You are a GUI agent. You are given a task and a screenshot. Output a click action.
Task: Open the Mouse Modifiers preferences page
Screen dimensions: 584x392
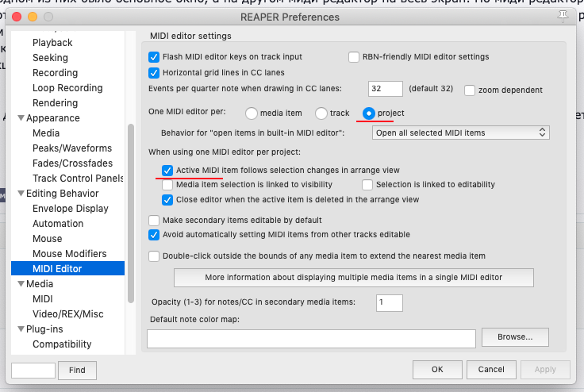pos(70,254)
